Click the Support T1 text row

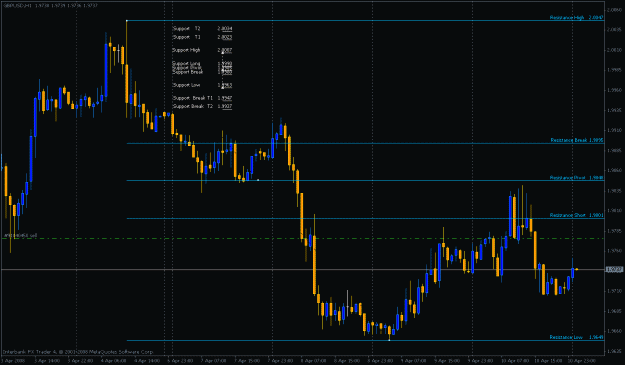pos(202,37)
